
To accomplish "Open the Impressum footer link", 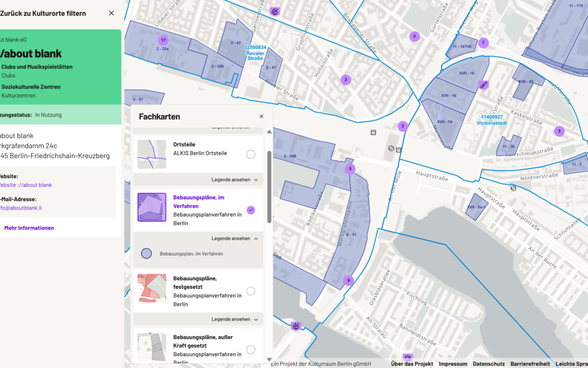I will (452, 364).
